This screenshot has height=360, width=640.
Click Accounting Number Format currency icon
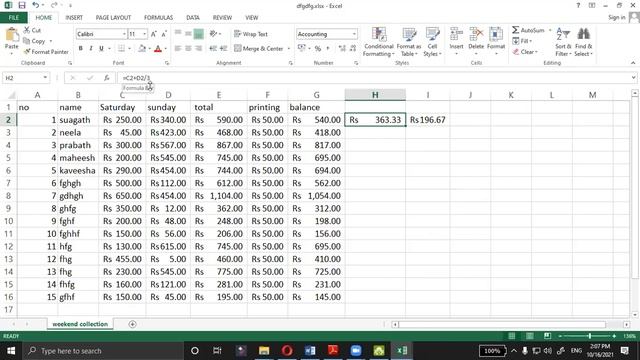pos(302,48)
